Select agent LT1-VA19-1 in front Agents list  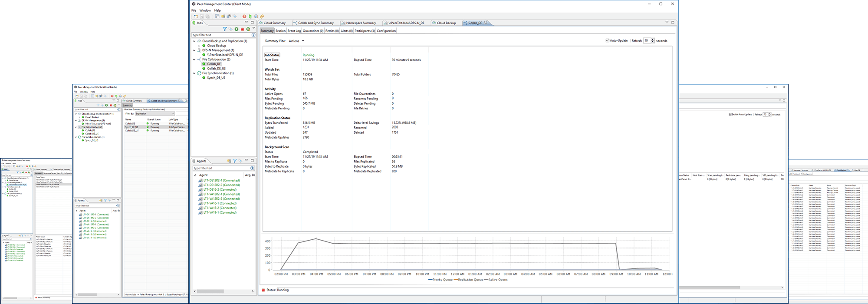tap(220, 212)
